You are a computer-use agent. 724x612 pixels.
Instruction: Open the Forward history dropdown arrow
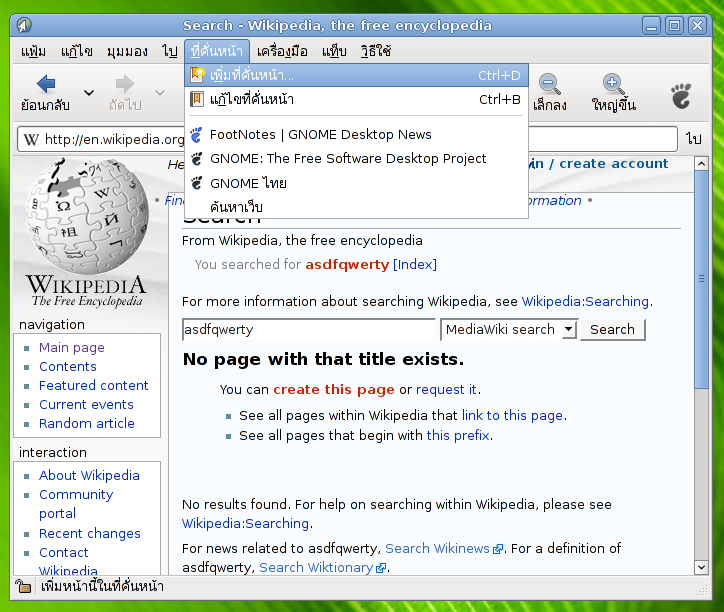tap(160, 93)
